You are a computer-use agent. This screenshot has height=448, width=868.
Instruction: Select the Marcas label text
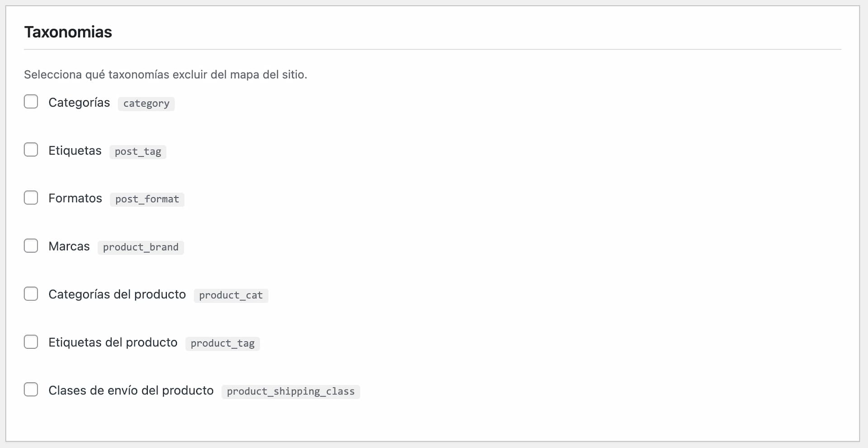pyautogui.click(x=69, y=246)
